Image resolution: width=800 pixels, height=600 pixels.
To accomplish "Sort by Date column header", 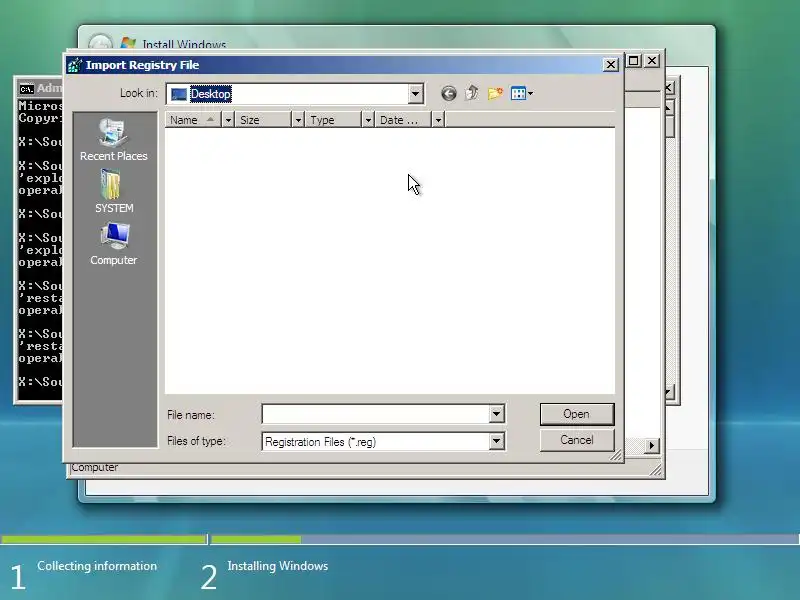I will coord(403,120).
